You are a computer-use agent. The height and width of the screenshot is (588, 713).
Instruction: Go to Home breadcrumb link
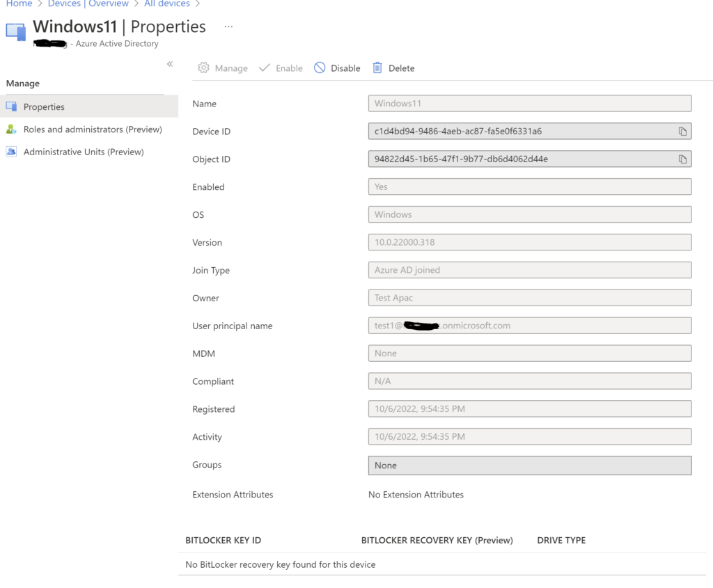point(19,4)
